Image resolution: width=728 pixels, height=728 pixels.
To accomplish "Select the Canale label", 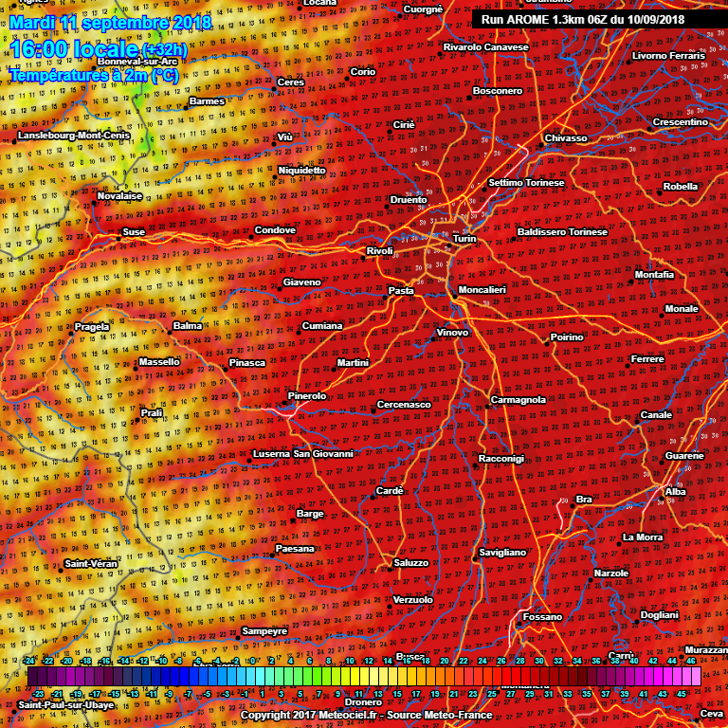I will (x=656, y=415).
